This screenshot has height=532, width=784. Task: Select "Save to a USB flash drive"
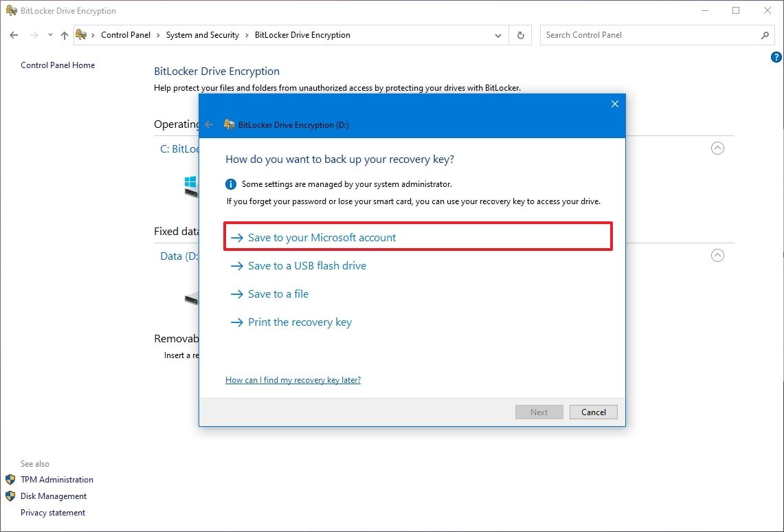coord(306,265)
